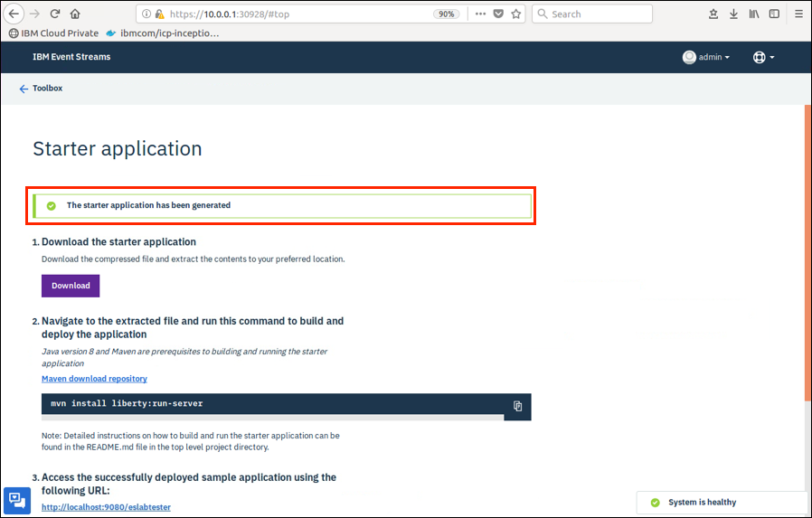
Task: Click the README.md note paragraph
Action: [x=191, y=441]
